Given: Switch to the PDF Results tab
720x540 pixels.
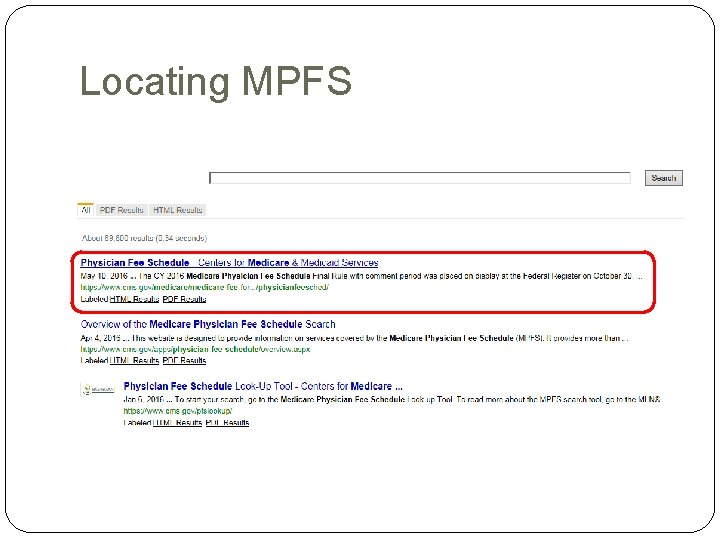Looking at the screenshot, I should coord(122,210).
